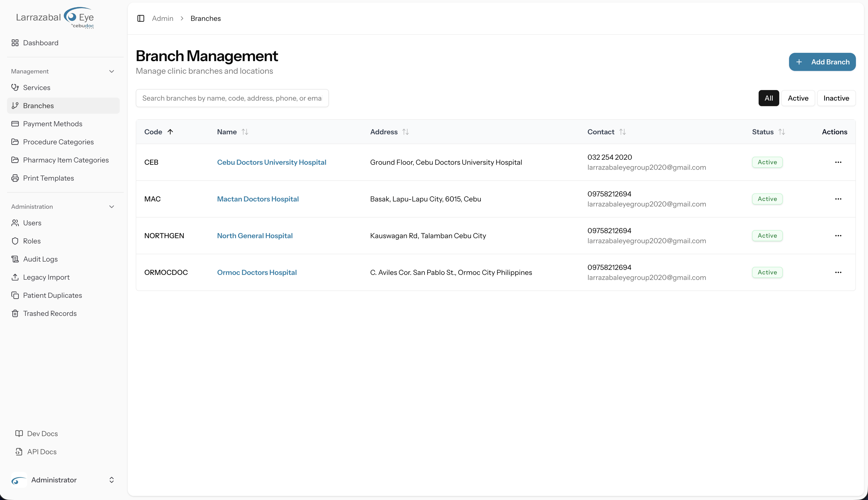Open actions menu for MAC branch

click(838, 199)
